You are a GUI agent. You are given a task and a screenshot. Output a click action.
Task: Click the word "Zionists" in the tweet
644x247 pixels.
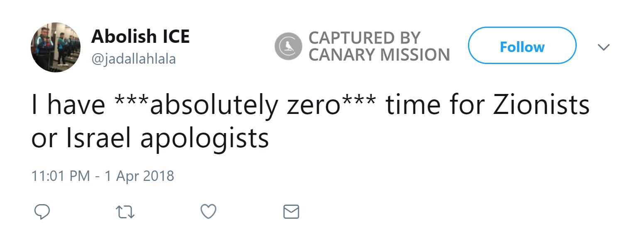[x=541, y=106]
